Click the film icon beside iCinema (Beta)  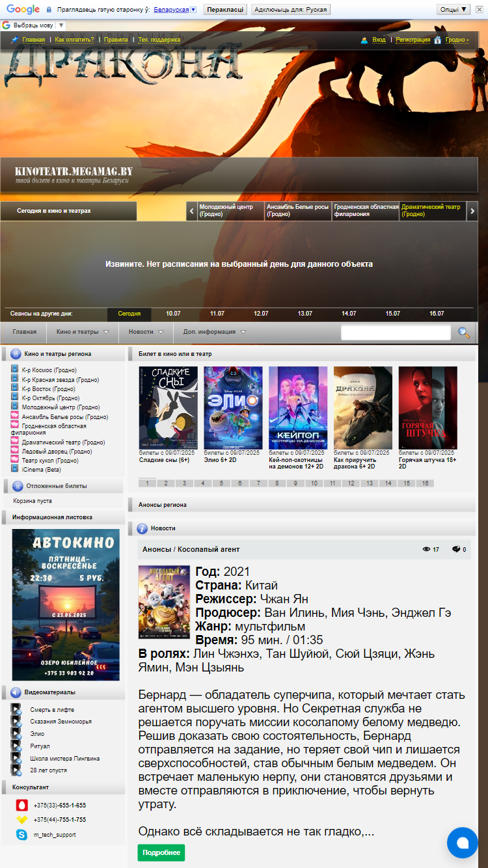coord(16,469)
